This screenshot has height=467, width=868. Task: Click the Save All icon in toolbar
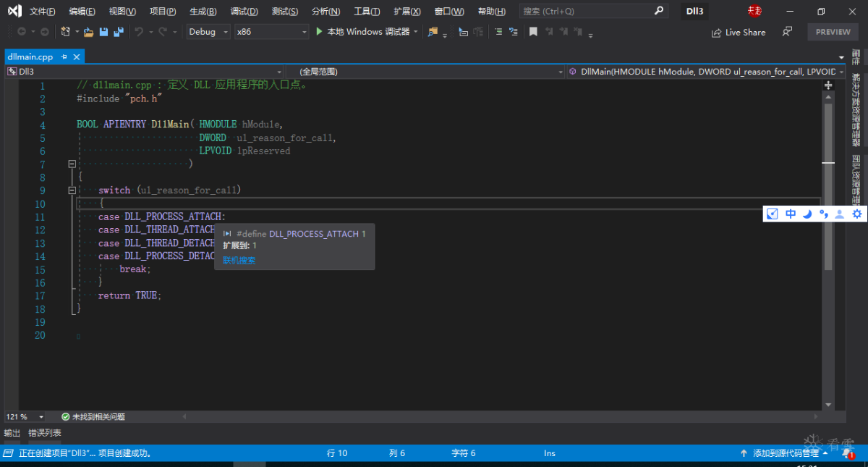pyautogui.click(x=119, y=32)
